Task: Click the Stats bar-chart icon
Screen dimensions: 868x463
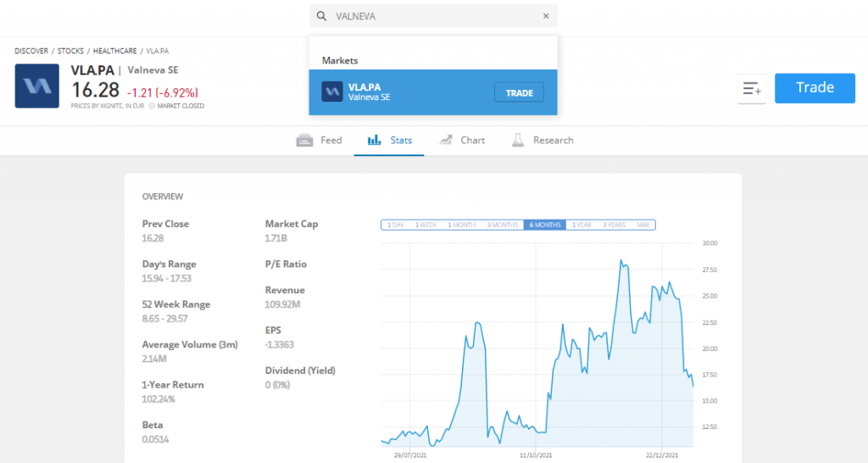Action: pyautogui.click(x=374, y=140)
